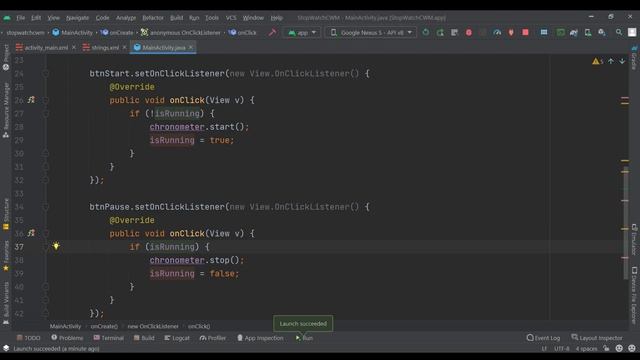The height and width of the screenshot is (360, 640).
Task: Open the Event Log
Action: 543,338
